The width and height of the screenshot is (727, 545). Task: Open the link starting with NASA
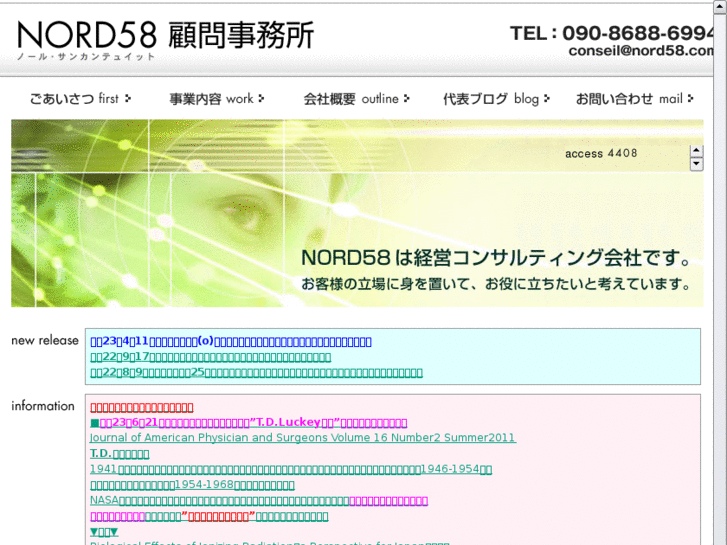[x=259, y=500]
